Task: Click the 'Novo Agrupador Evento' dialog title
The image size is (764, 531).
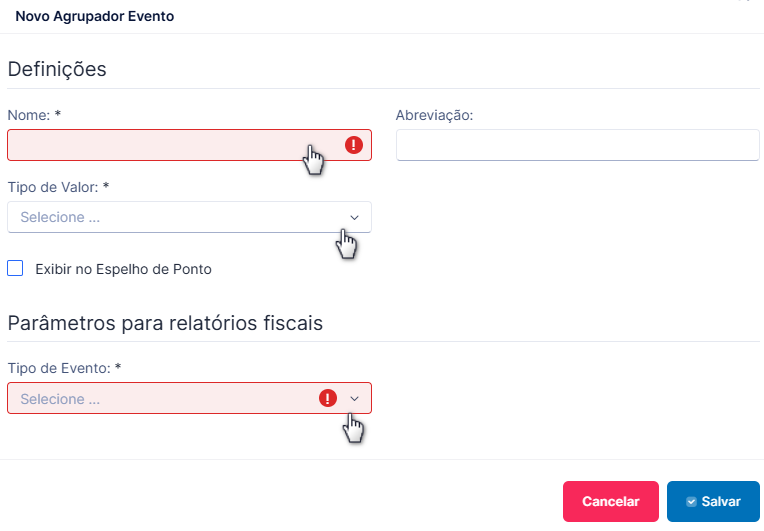Action: click(x=95, y=16)
